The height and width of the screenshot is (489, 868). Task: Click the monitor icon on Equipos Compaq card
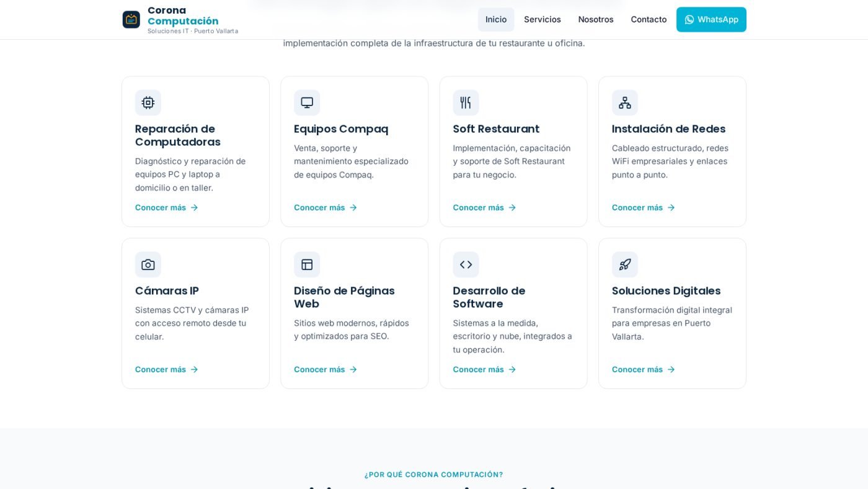tap(307, 102)
